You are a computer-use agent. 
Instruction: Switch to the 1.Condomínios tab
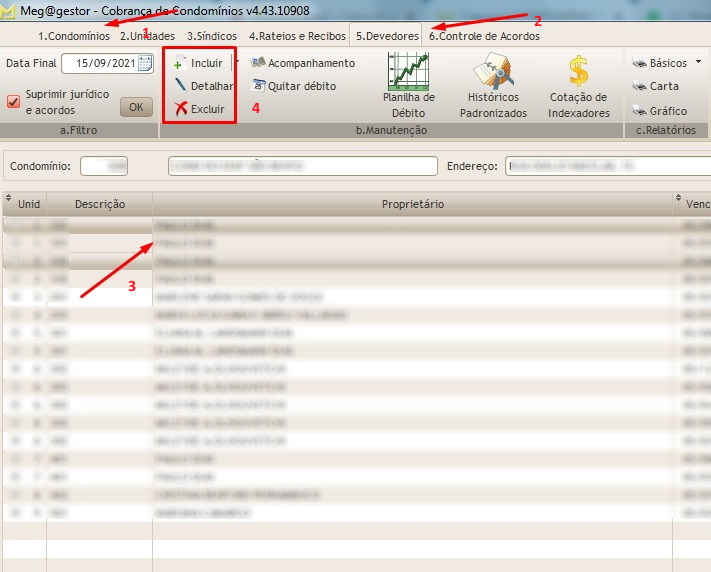[74, 36]
